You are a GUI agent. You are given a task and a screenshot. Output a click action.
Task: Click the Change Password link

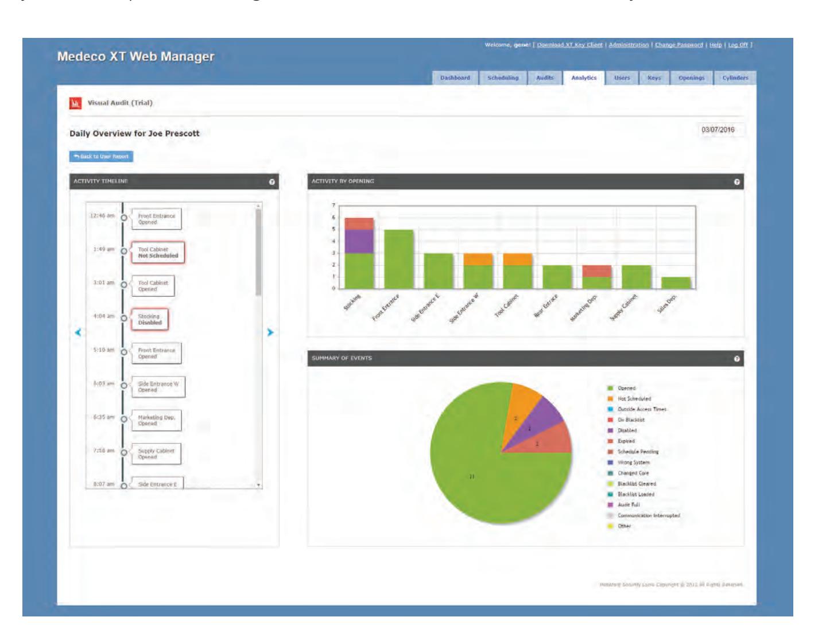pos(679,45)
